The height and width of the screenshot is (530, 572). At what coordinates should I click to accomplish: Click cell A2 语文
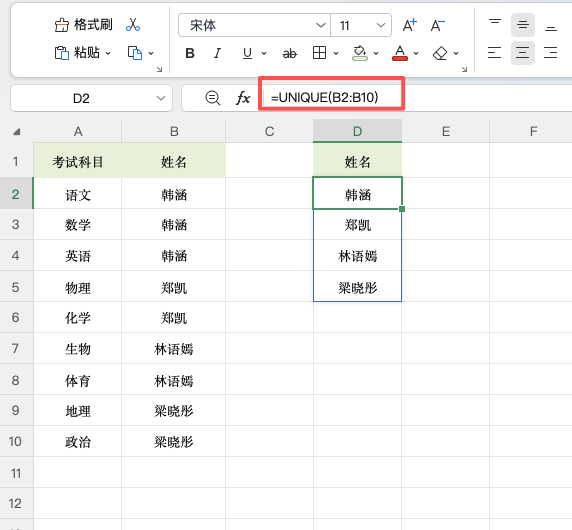[78, 194]
